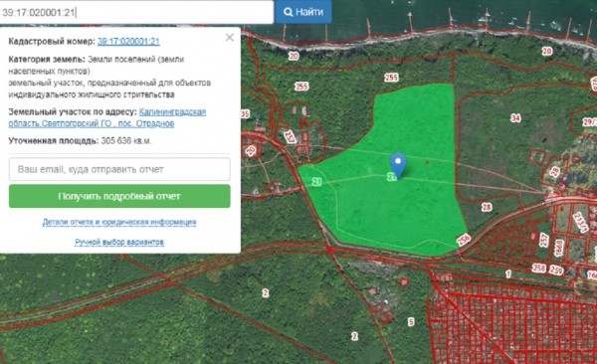Open cadastral number link 39:17:020001:21

[128, 41]
